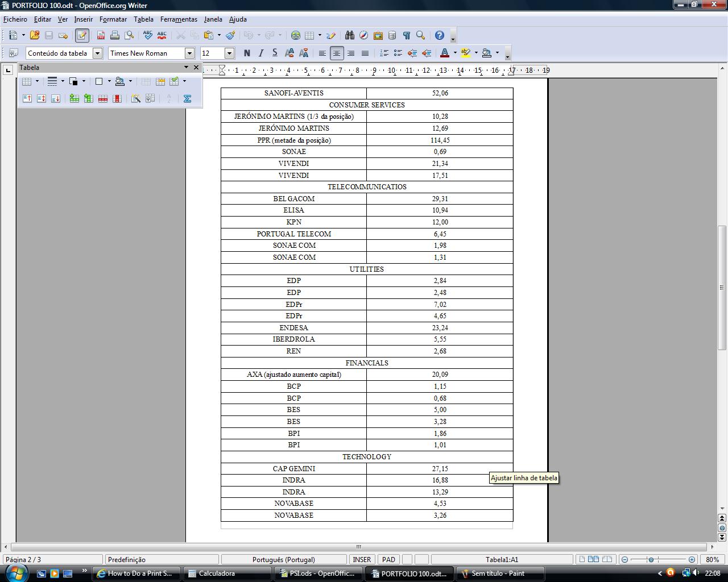Click Insert Row icon in Tabela toolbar
Viewport: 728px width, 582px height.
[75, 98]
